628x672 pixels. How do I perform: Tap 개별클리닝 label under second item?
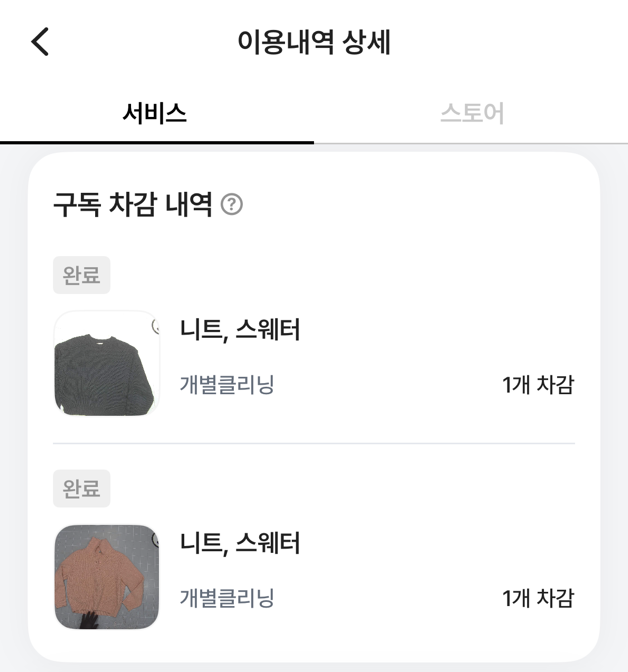coord(227,598)
